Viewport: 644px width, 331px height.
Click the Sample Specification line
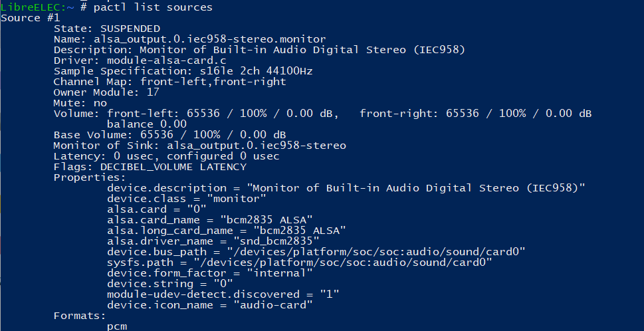[183, 71]
